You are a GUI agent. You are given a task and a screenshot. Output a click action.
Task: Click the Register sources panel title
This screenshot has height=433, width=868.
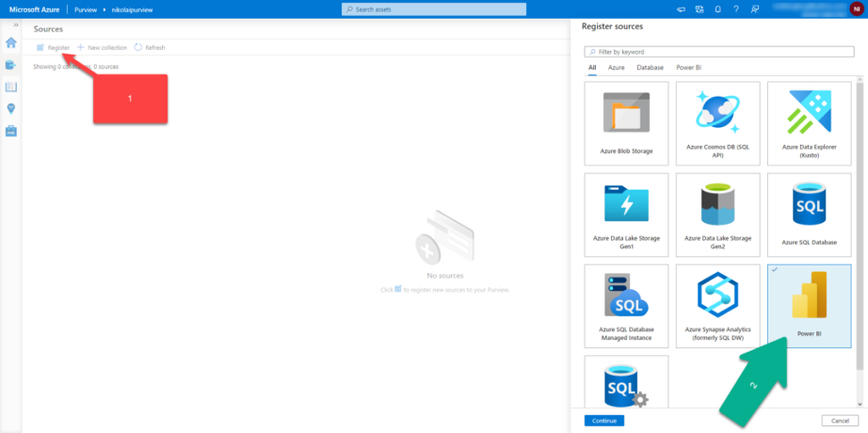click(x=612, y=26)
